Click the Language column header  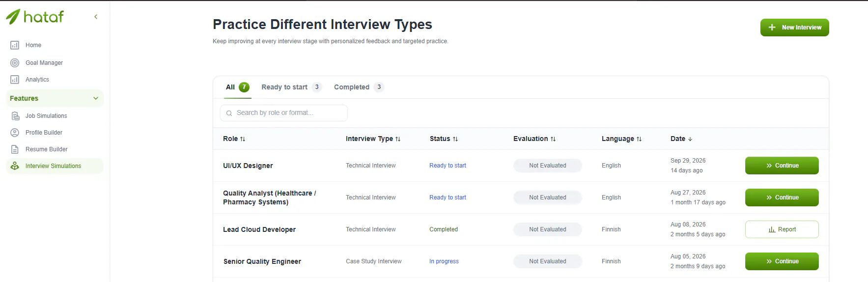pos(621,139)
